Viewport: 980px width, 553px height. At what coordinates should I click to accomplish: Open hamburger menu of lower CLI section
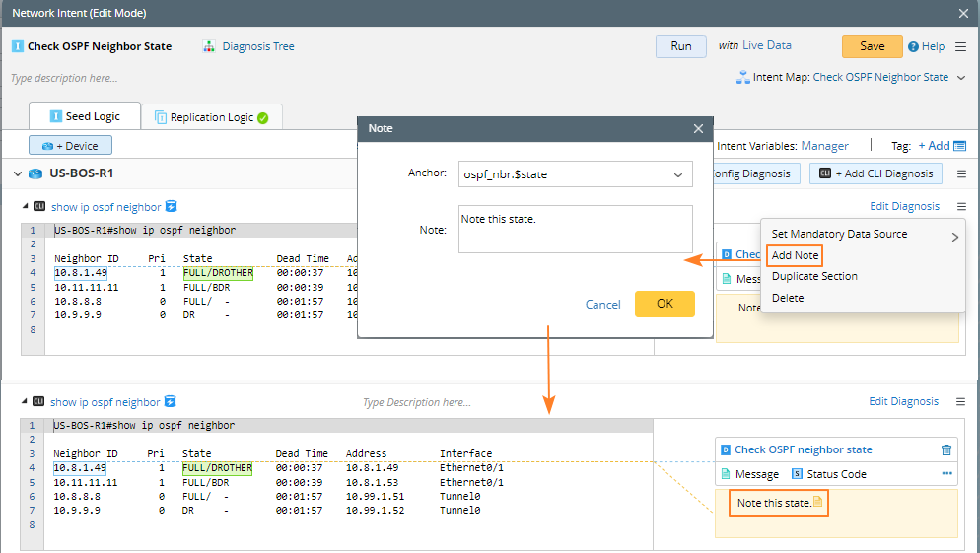click(x=960, y=402)
